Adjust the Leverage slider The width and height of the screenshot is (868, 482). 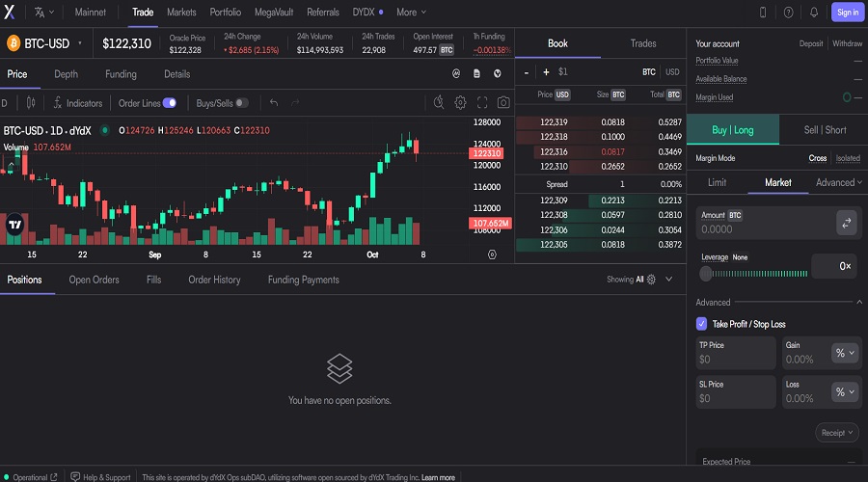click(754, 274)
